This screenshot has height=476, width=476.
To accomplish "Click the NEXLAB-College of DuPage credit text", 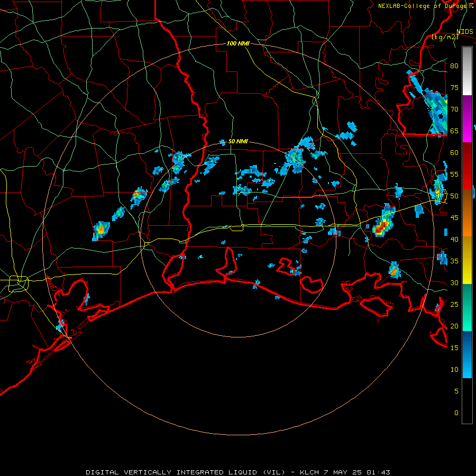I will pyautogui.click(x=425, y=6).
